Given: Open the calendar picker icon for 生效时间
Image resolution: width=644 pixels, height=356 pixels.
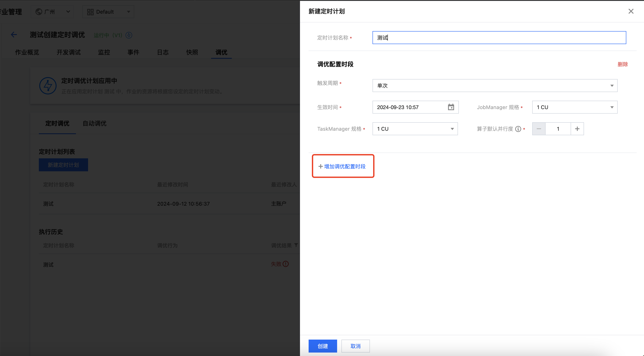Looking at the screenshot, I should [451, 107].
